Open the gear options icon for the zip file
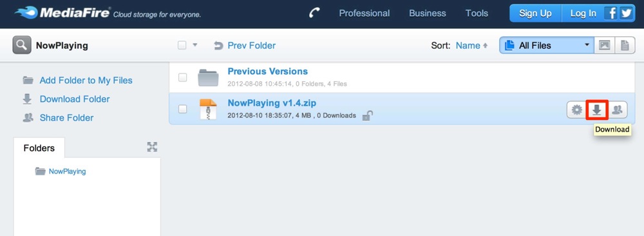Viewport: 644px width, 236px height. (x=577, y=110)
